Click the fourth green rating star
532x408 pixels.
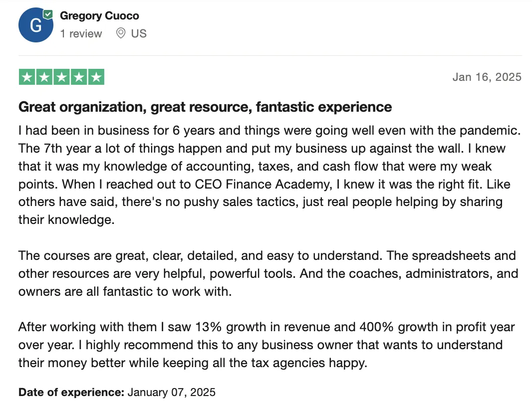[x=79, y=77]
